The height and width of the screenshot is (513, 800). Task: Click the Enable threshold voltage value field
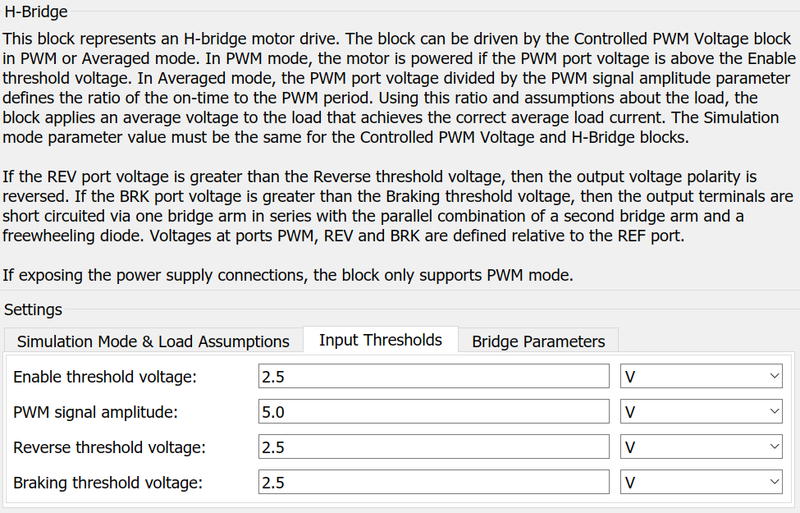pyautogui.click(x=432, y=376)
